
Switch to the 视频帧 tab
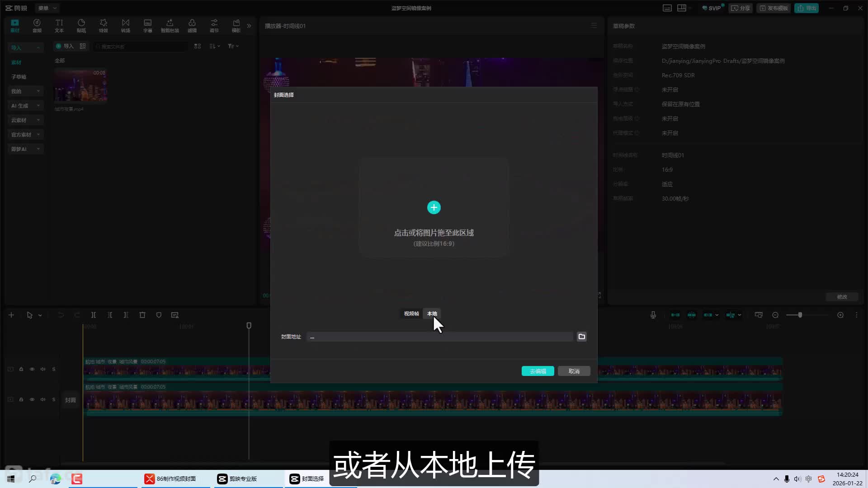(411, 314)
